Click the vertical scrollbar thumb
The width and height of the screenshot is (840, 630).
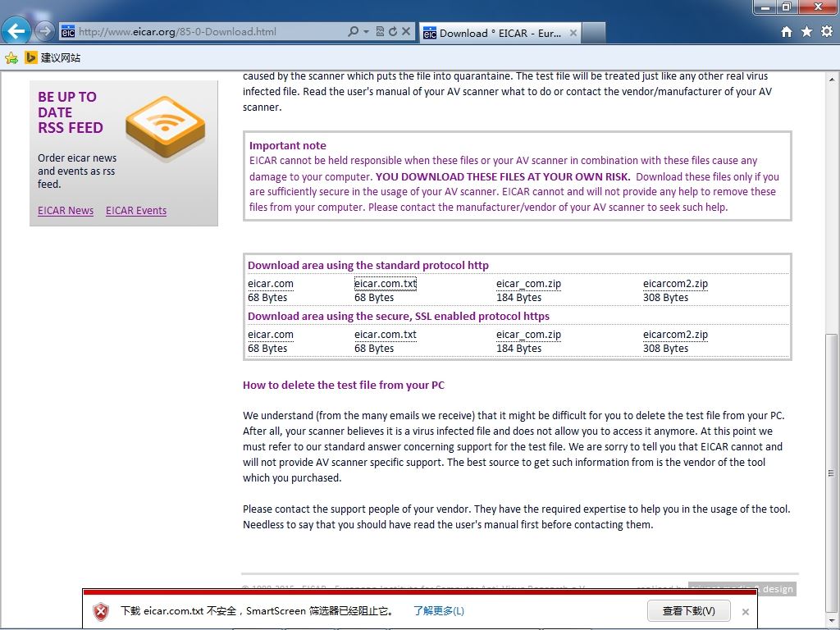click(x=832, y=472)
